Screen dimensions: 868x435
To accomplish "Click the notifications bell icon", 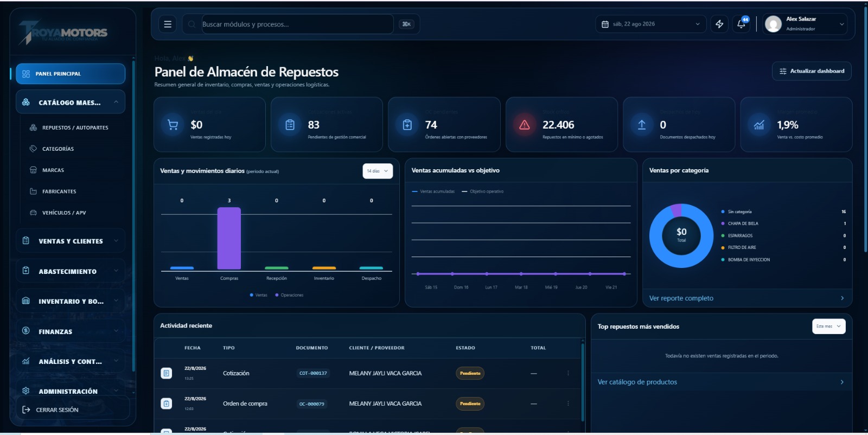I will pos(741,24).
